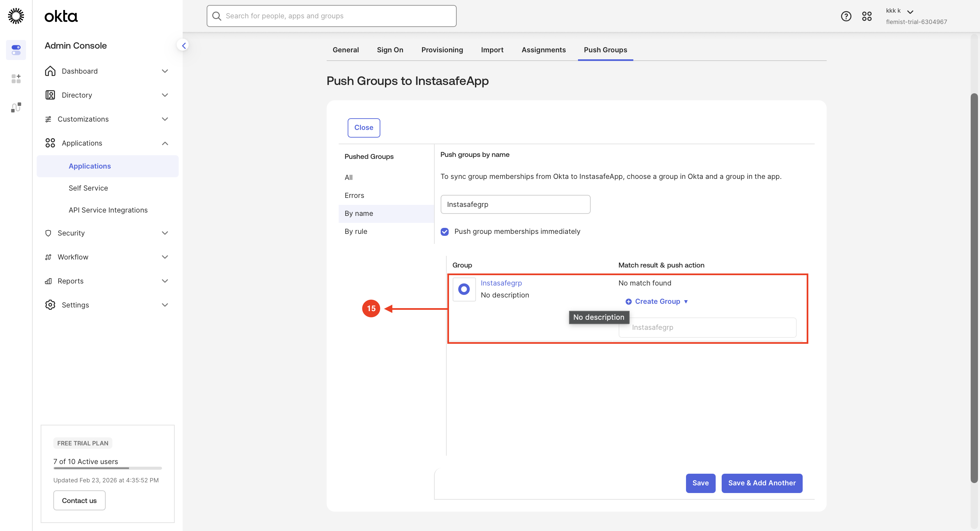Click the Save & Add Another button
Image resolution: width=980 pixels, height=531 pixels.
pyautogui.click(x=762, y=483)
